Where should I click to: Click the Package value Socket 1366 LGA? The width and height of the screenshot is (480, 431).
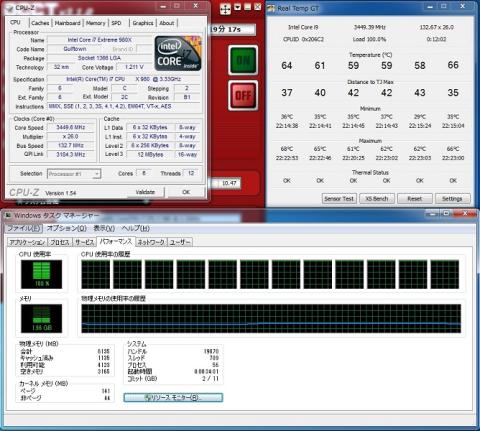coord(99,58)
